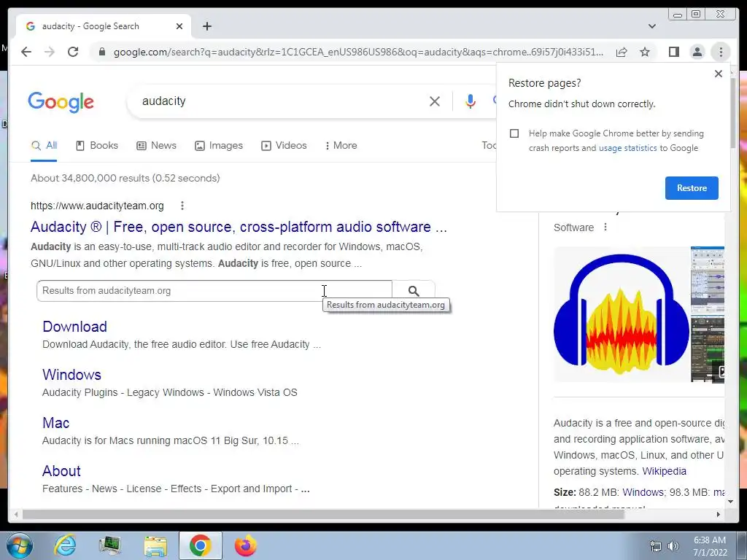Screen dimensions: 747x560
Task: Click the vertical scrollbar down arrow
Action: (730, 502)
